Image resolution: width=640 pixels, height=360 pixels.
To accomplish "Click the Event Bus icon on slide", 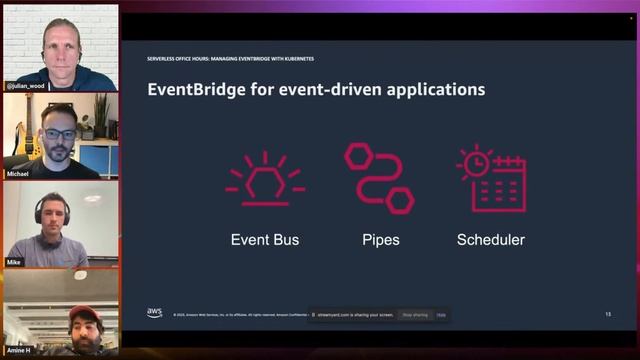I will click(x=265, y=178).
